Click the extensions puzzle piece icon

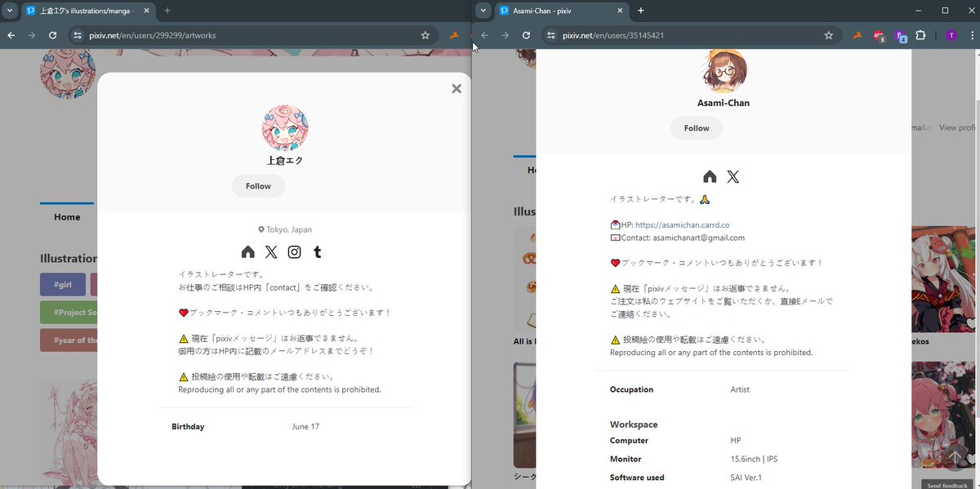(x=920, y=35)
